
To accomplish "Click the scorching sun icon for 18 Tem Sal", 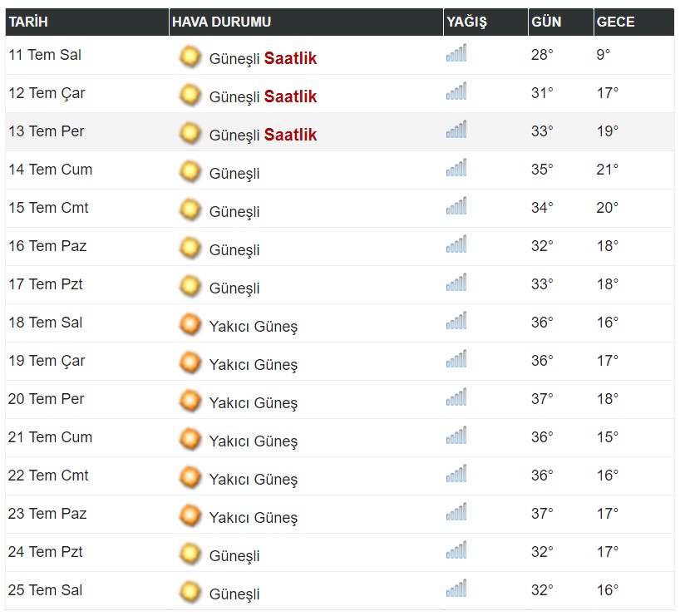I will tap(190, 324).
